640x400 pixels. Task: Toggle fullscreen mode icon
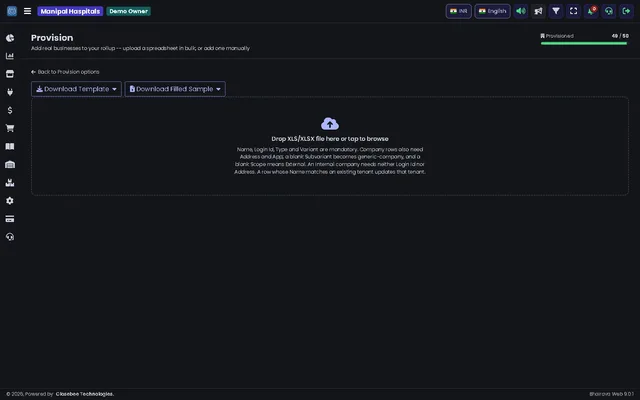pyautogui.click(x=573, y=11)
